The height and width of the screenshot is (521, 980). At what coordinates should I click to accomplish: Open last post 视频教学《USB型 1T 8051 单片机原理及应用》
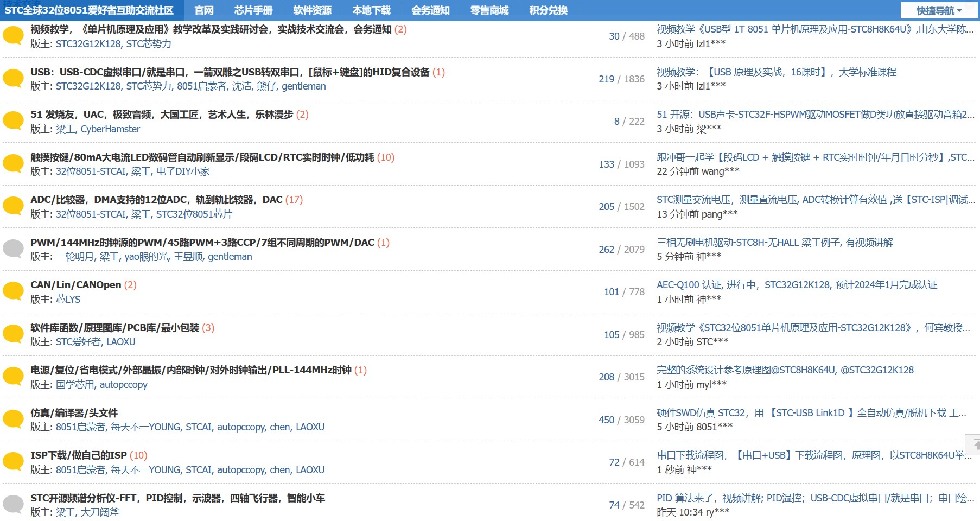click(x=815, y=29)
